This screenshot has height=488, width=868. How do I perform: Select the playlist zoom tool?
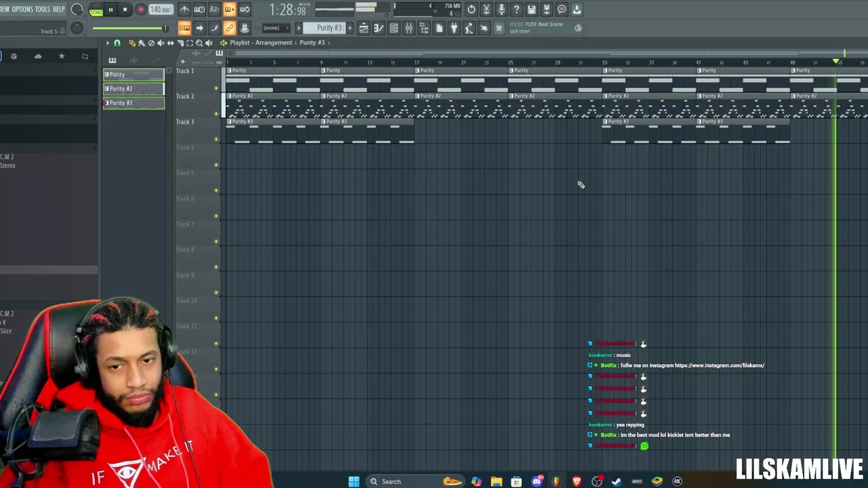[199, 43]
